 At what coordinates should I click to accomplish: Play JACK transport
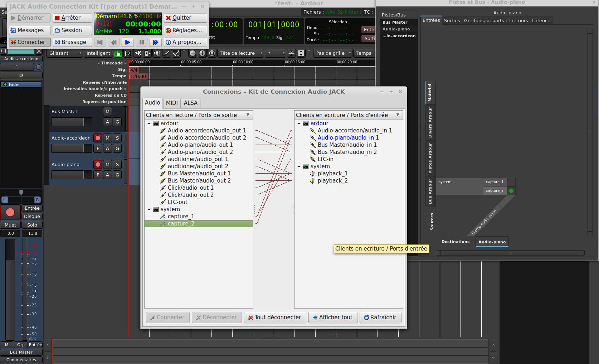[127, 42]
